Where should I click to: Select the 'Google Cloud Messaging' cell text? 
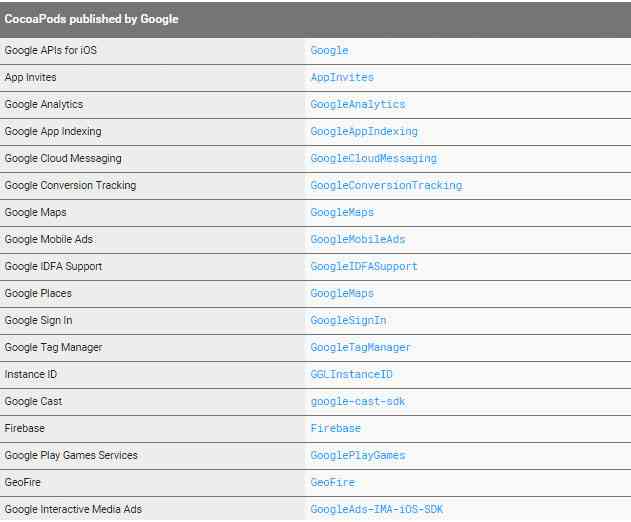pos(63,158)
